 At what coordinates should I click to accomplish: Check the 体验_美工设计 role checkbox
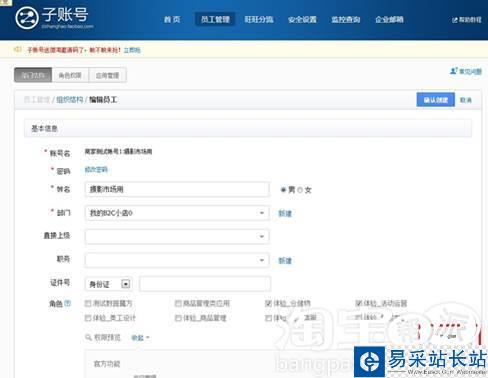click(x=88, y=318)
